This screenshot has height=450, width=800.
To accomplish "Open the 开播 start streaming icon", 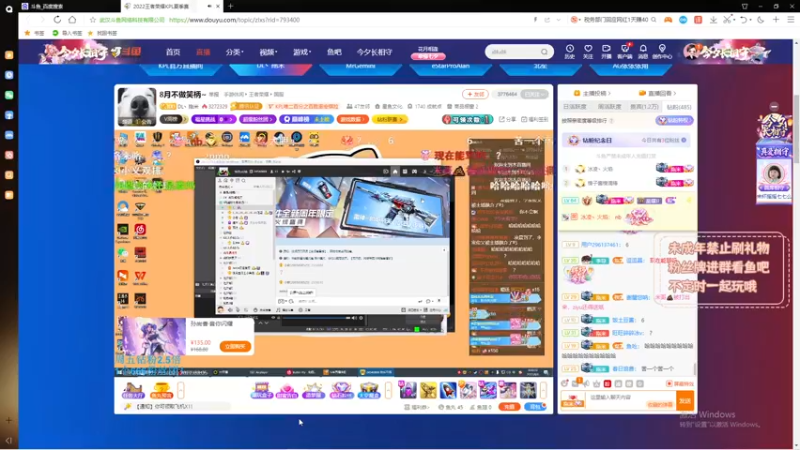I will tap(606, 52).
